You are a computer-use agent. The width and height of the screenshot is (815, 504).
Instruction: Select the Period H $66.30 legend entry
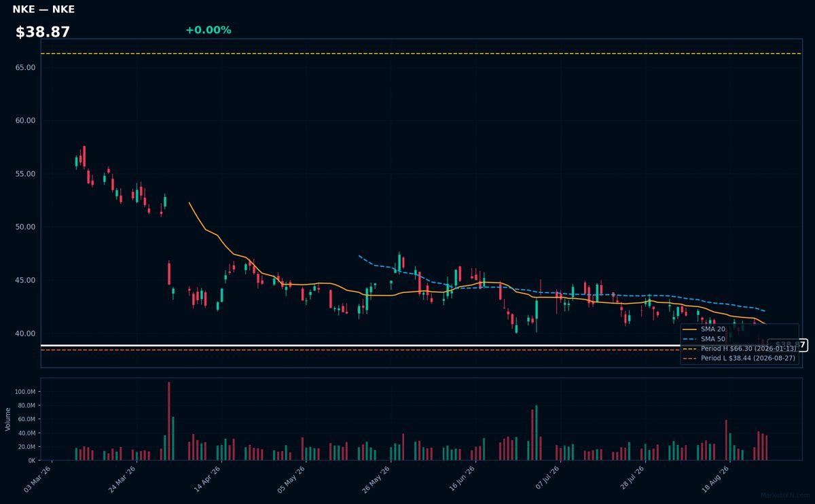pyautogui.click(x=740, y=348)
